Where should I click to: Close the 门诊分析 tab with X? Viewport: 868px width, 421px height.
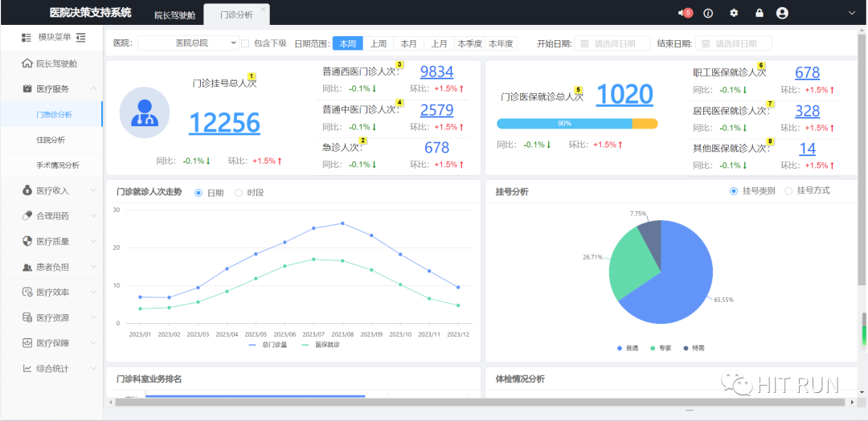(x=263, y=10)
